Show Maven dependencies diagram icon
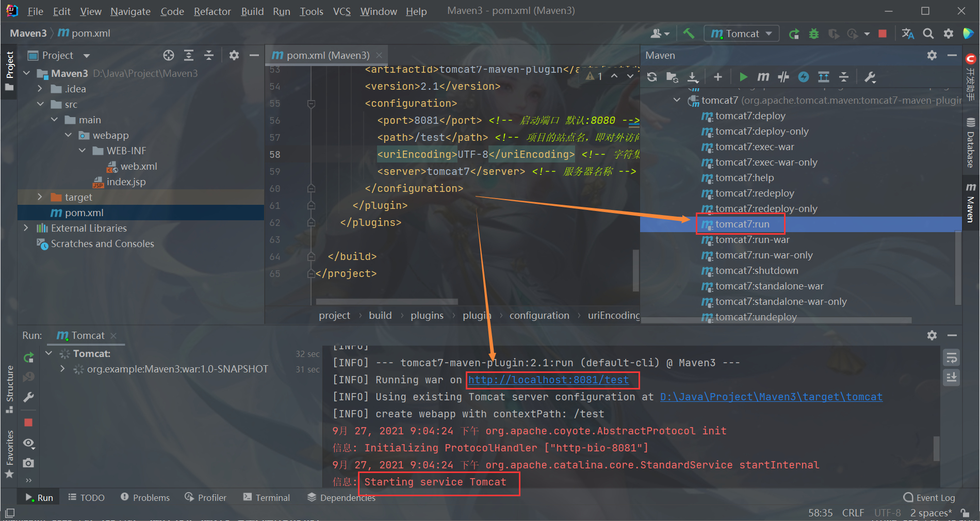This screenshot has width=980, height=521. click(x=824, y=77)
